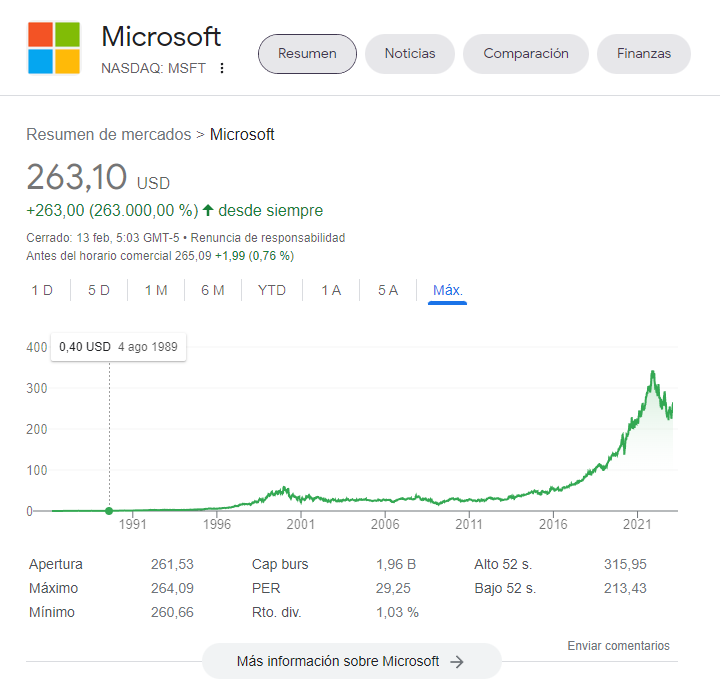
Task: Select the 1 D time range
Action: [x=42, y=290]
